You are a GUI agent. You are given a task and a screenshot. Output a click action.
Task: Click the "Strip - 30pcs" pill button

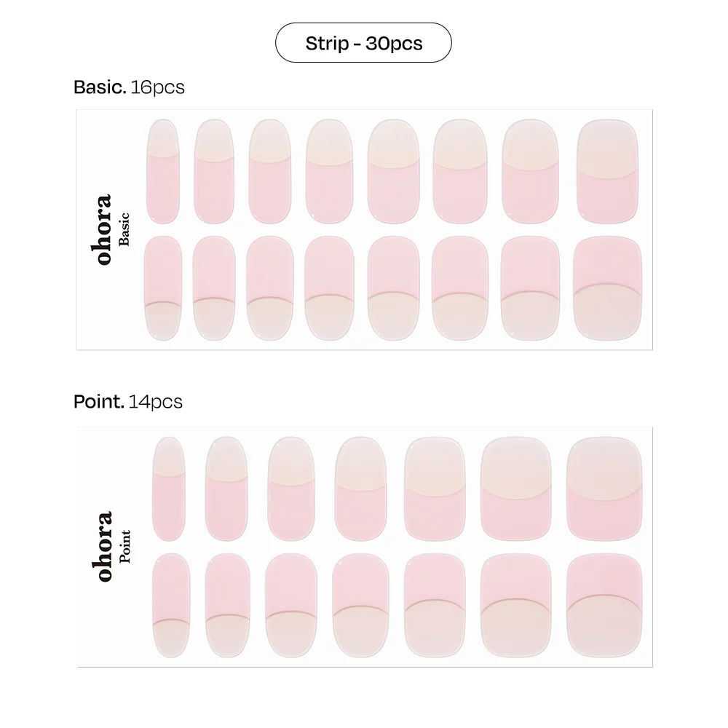[363, 43]
